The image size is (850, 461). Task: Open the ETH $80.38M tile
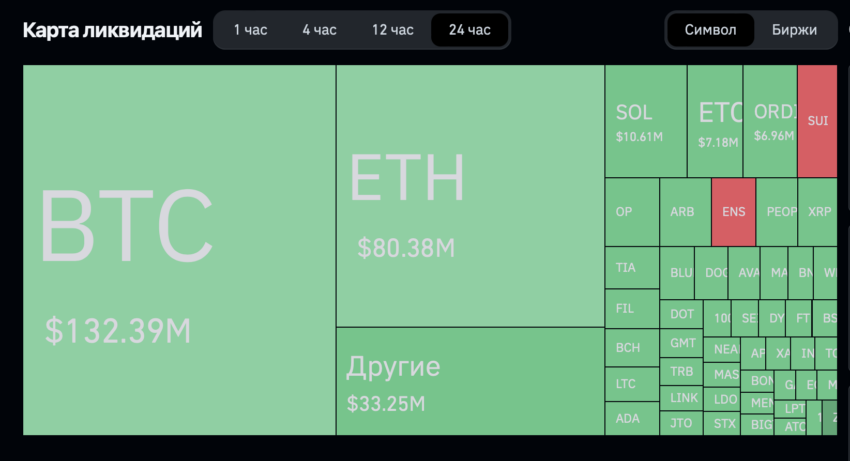click(x=471, y=196)
